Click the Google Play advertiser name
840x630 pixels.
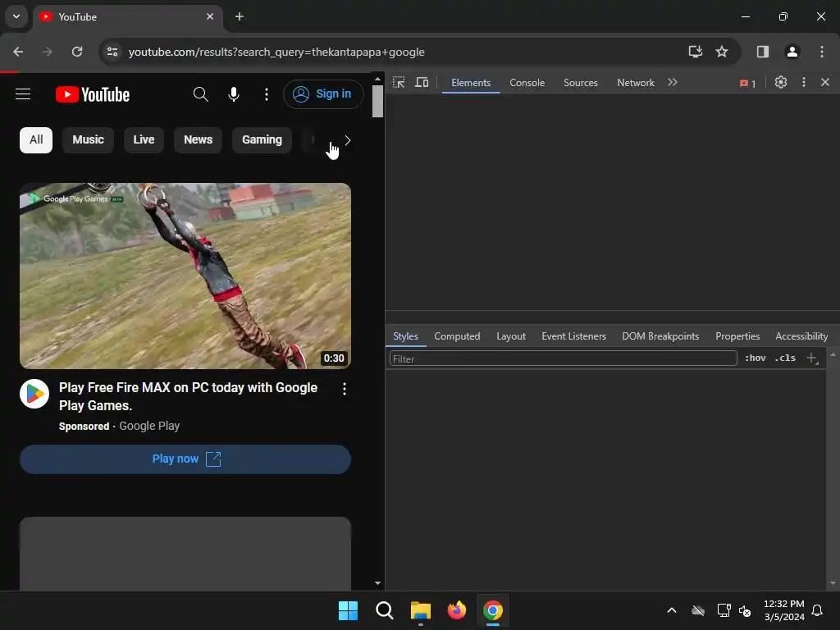pos(149,426)
